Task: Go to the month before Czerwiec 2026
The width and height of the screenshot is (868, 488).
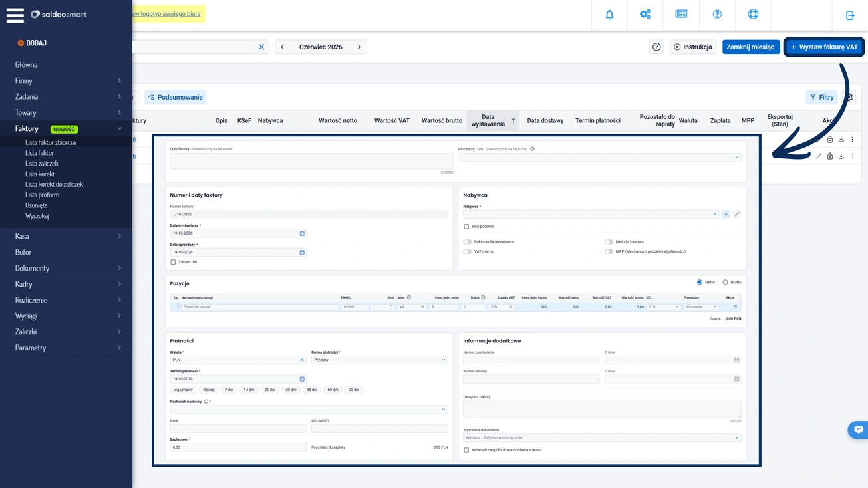Action: point(282,47)
